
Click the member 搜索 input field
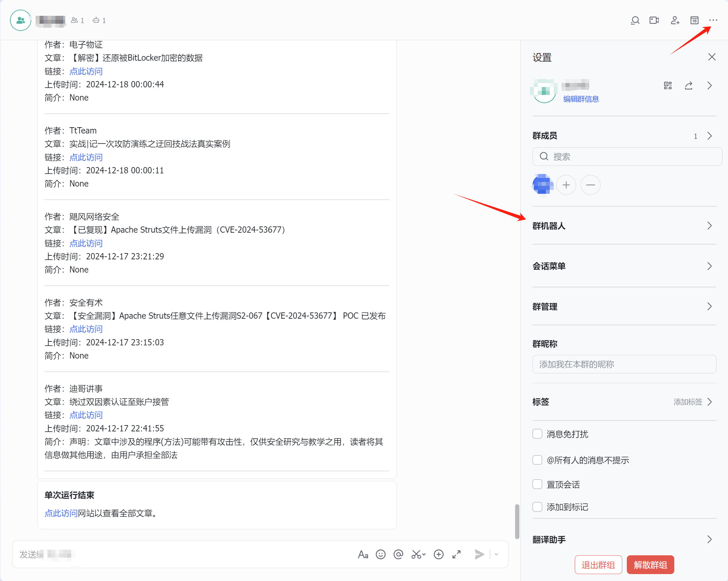(627, 156)
